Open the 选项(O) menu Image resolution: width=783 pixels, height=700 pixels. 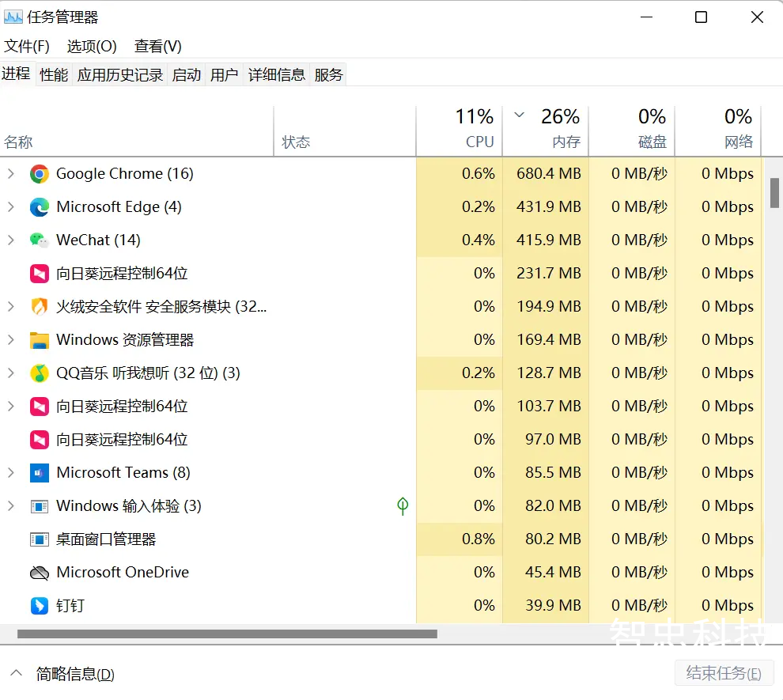pos(92,47)
